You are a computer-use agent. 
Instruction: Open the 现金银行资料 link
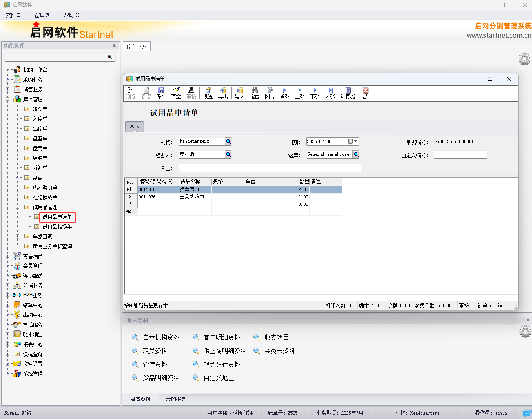pos(222,364)
